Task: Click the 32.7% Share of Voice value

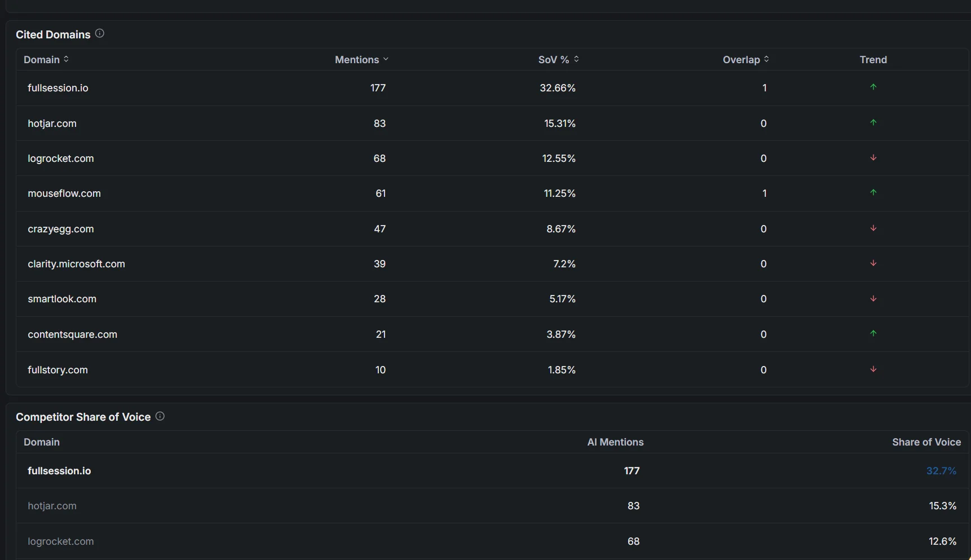Action: pyautogui.click(x=941, y=471)
